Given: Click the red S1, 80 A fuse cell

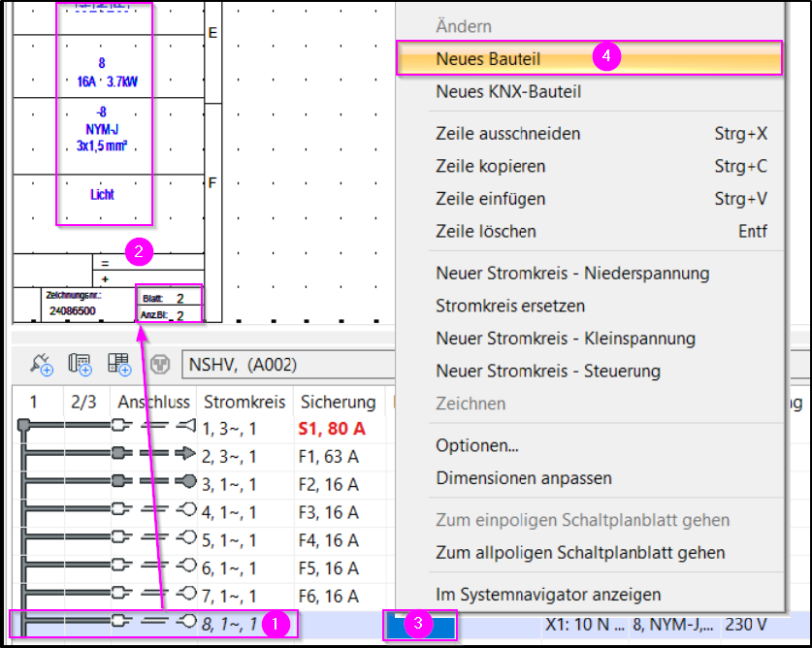Looking at the screenshot, I should tap(332, 429).
